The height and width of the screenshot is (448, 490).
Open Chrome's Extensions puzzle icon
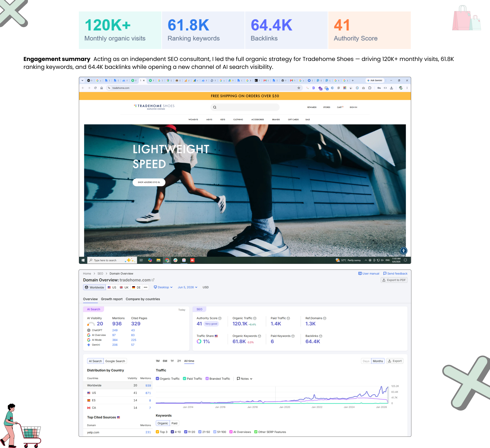click(x=370, y=88)
